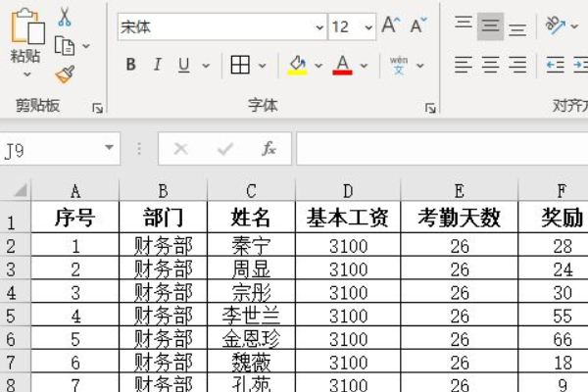The image size is (588, 392).
Task: Expand the Copy options arrow
Action: point(86,46)
